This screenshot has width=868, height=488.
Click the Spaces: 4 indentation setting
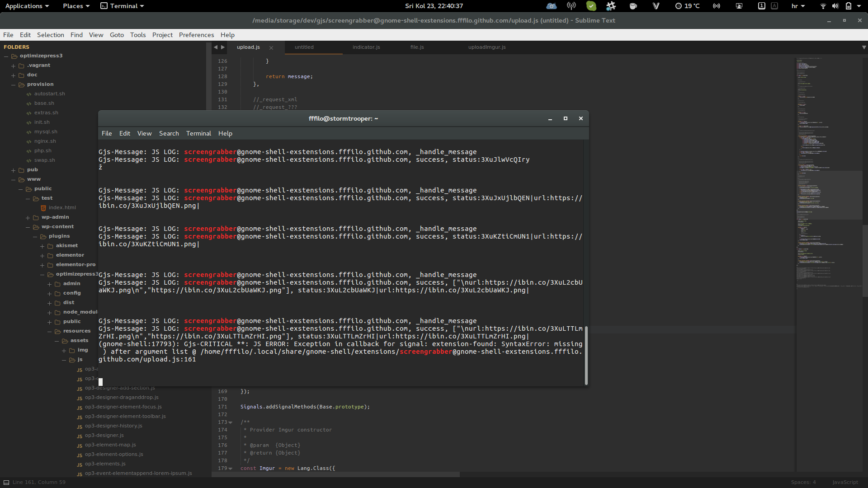tap(803, 482)
